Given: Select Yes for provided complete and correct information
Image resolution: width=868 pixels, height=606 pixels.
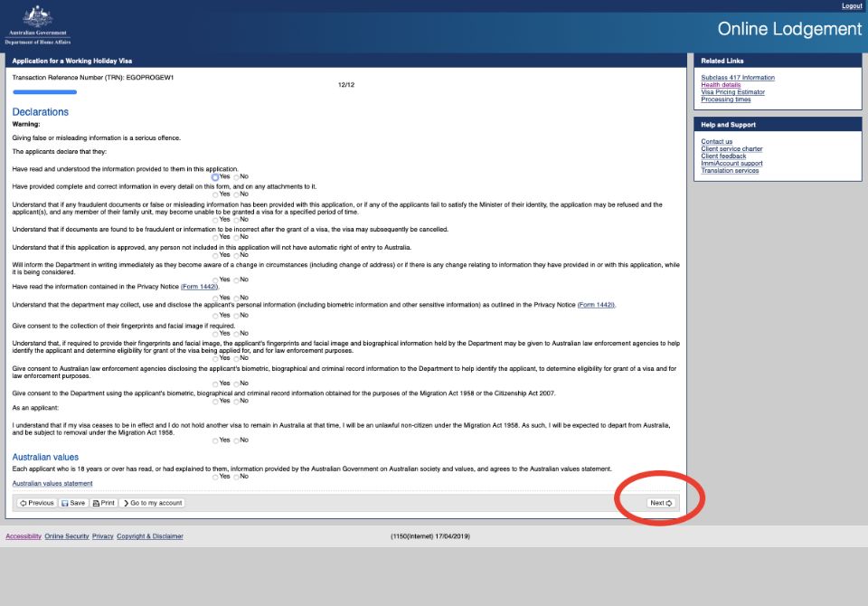Looking at the screenshot, I should 215,195.
